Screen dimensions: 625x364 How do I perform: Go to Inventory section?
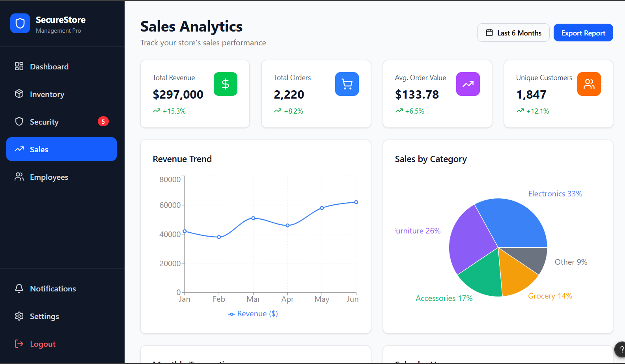[62, 94]
